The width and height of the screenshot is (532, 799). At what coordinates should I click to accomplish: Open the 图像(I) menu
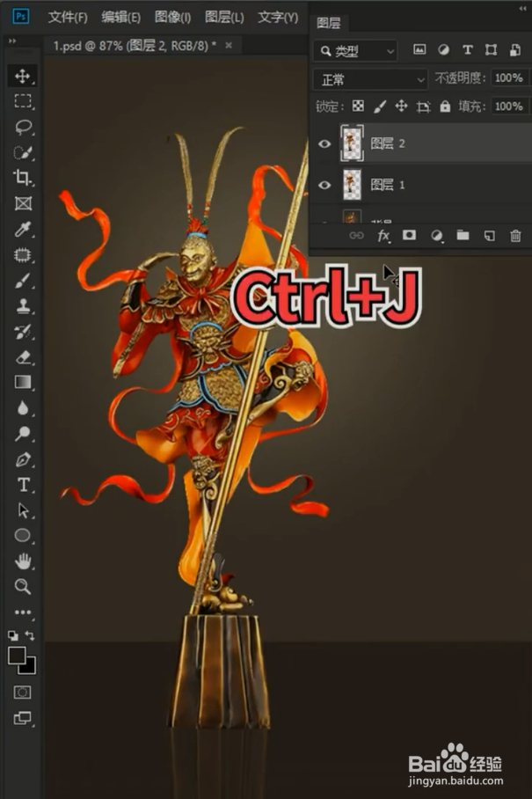coord(172,18)
